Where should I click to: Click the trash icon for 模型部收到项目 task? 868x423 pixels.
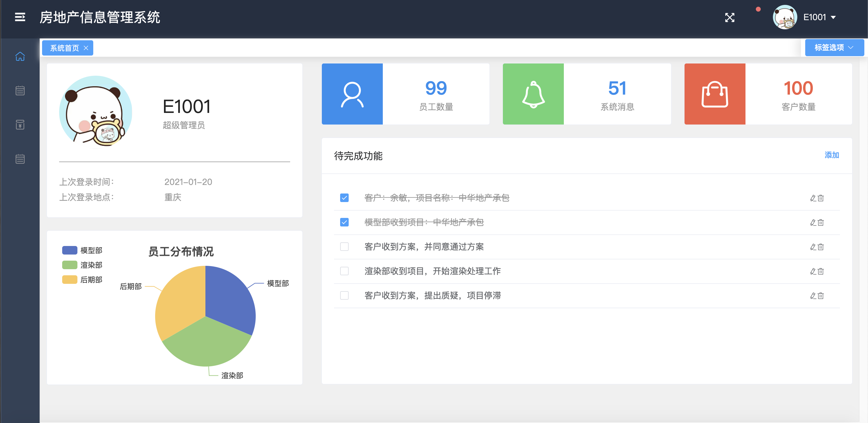point(821,222)
